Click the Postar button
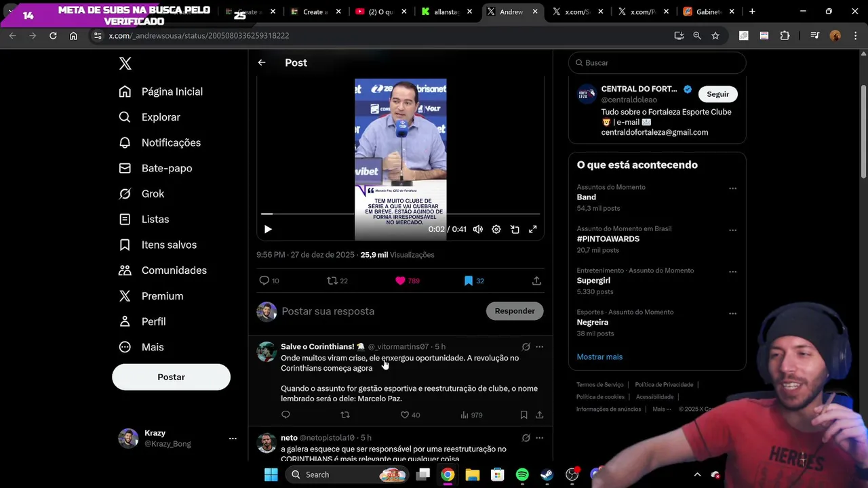Screen dimensions: 868x488 point(171,377)
